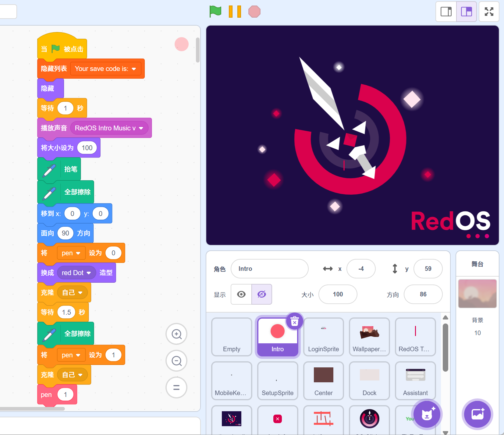This screenshot has height=435, width=504.
Task: Enter full screen stage mode
Action: tap(489, 12)
